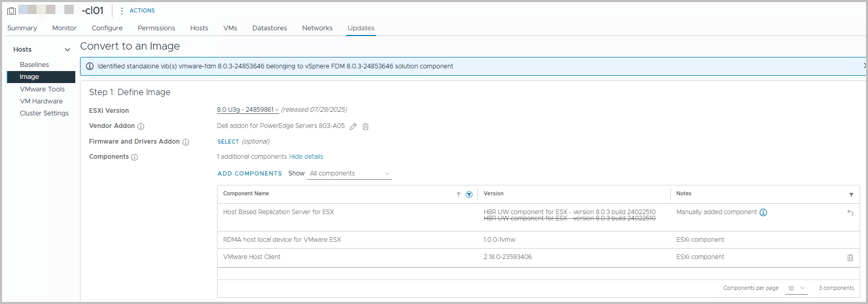868x304 pixels.
Task: Dismiss the standalone vib notification banner
Action: tap(864, 66)
